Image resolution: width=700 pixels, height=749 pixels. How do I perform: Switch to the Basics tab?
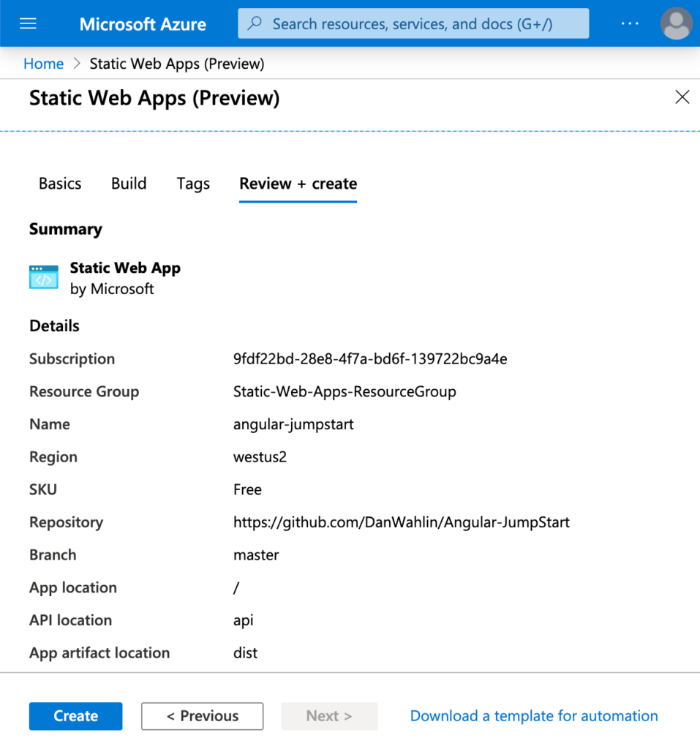60,184
